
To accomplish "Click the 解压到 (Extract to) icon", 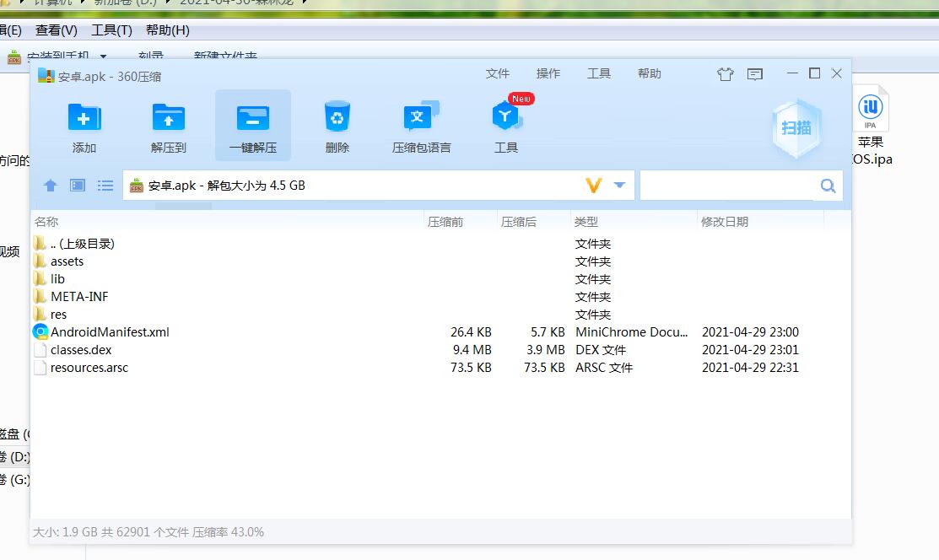I will tap(169, 119).
